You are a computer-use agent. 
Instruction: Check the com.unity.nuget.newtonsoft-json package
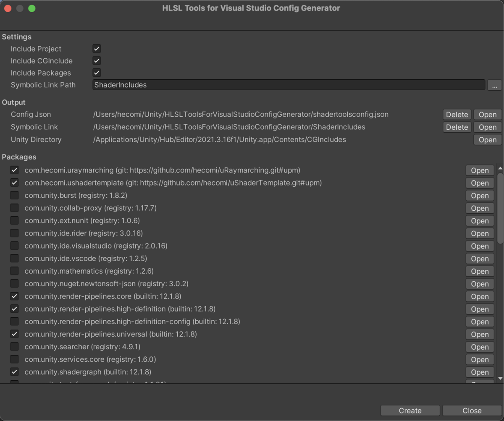click(x=15, y=283)
